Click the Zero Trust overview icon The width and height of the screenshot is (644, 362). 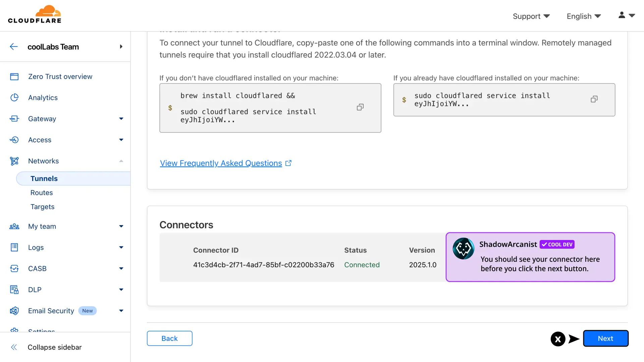tap(14, 77)
